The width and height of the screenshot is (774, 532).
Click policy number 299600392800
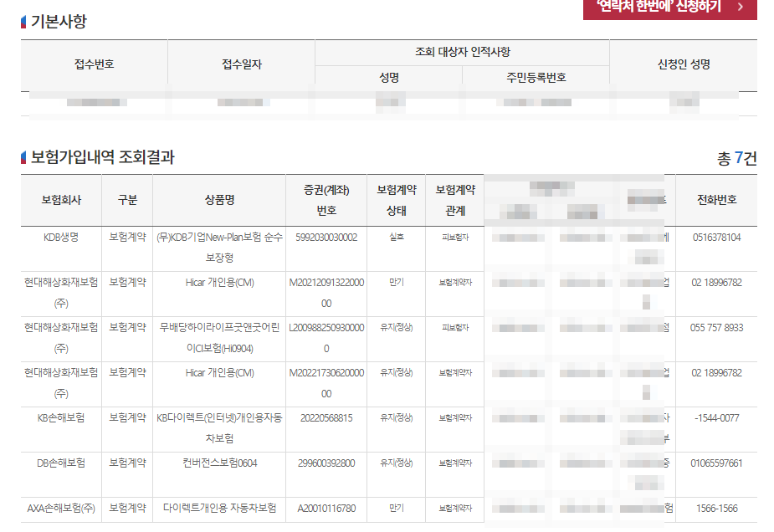(326, 463)
